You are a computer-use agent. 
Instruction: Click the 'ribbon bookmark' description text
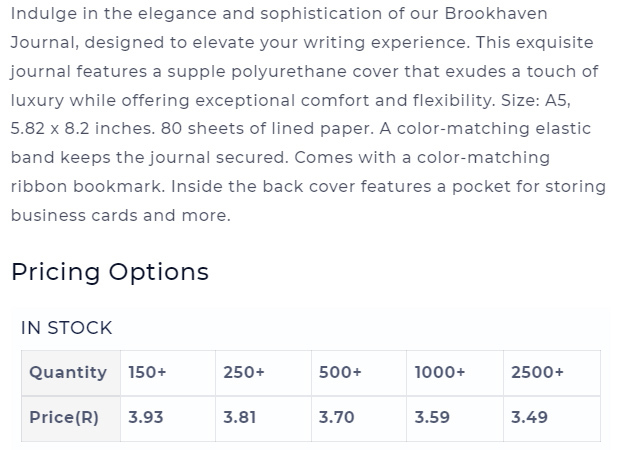coord(87,187)
